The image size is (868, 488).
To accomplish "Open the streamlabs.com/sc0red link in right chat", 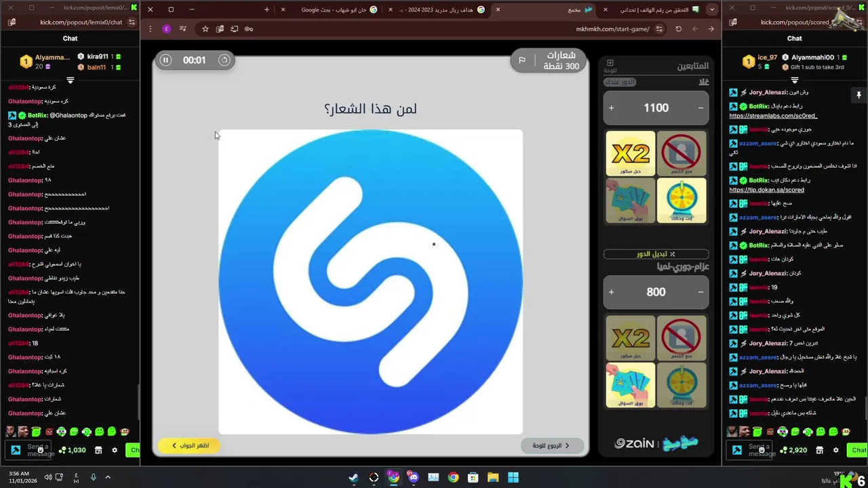I will pos(773,116).
